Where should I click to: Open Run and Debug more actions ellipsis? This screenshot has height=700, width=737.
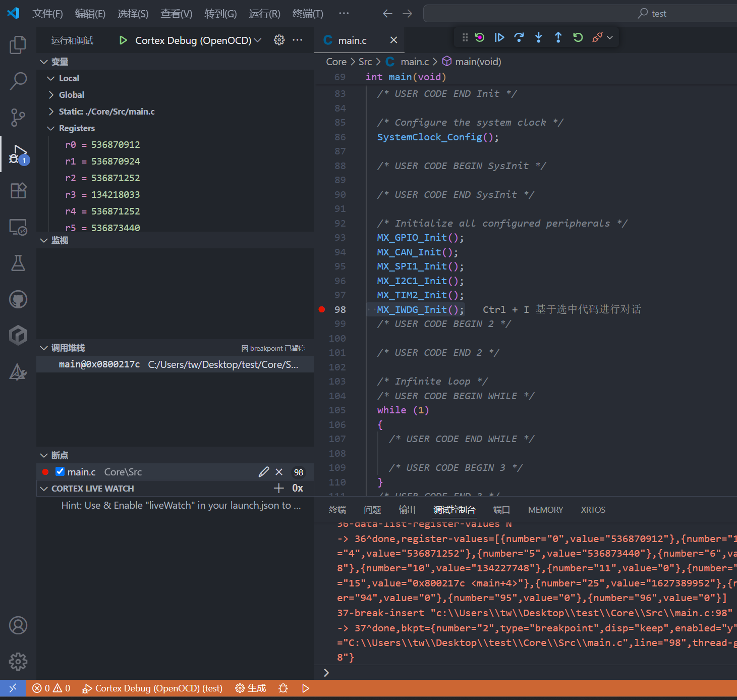click(298, 40)
